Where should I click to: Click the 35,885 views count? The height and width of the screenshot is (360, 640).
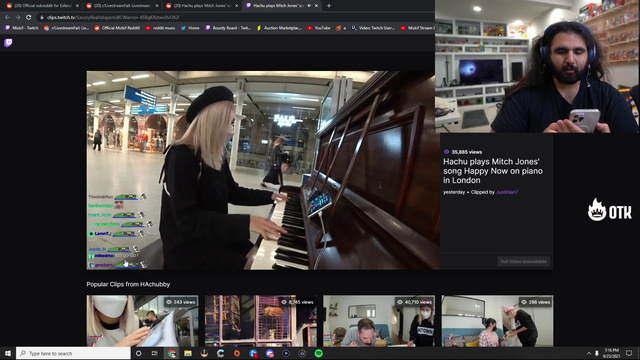click(463, 152)
